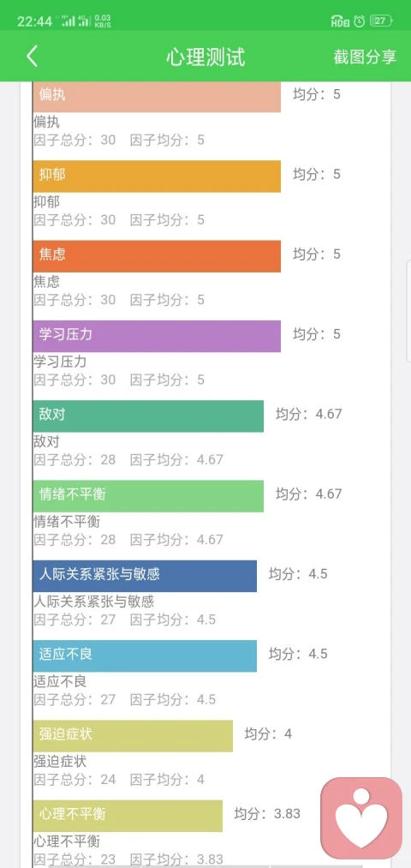Tap the HD call status icon
Viewport: 411px width, 868px height.
click(x=340, y=21)
